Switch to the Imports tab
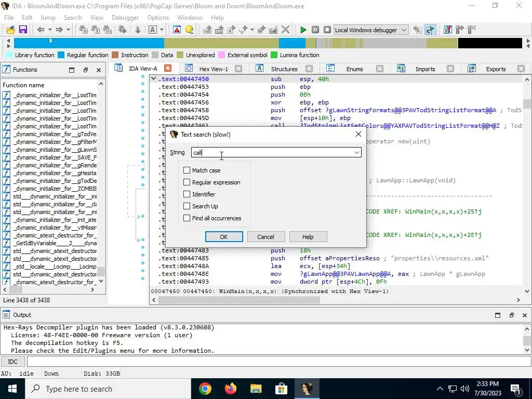 tap(425, 69)
